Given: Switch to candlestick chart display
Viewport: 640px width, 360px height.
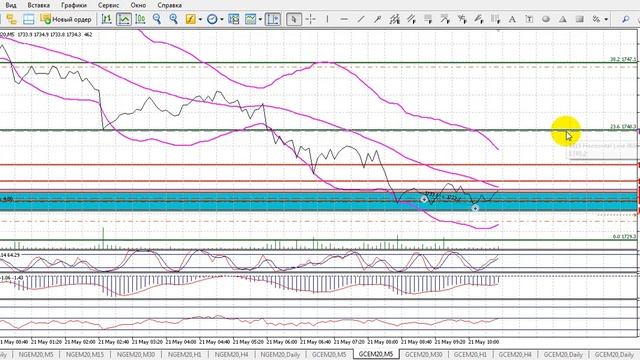Looking at the screenshot, I should pos(140,19).
